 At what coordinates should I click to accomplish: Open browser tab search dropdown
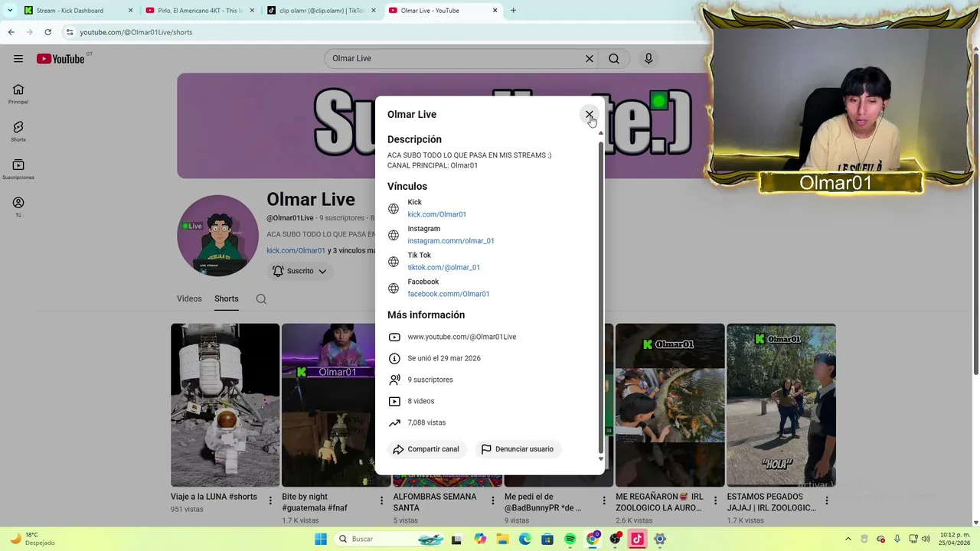9,11
